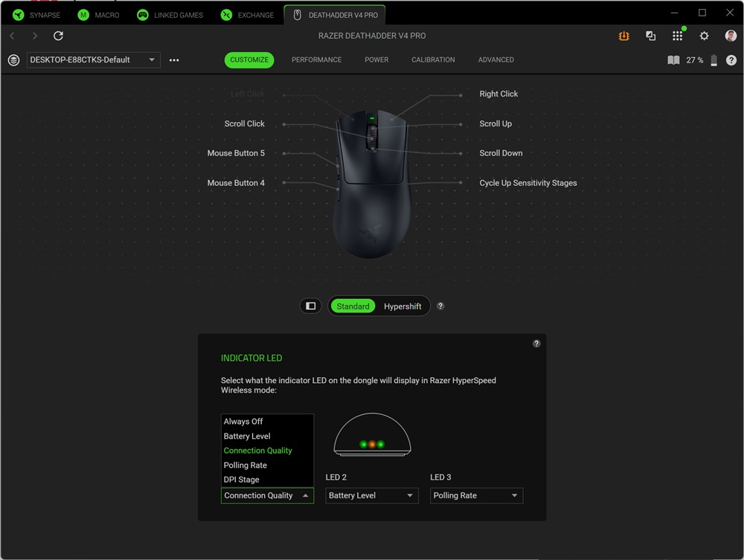Screen dimensions: 744x560
Task: Open profile options three-dot menu
Action: 174,60
